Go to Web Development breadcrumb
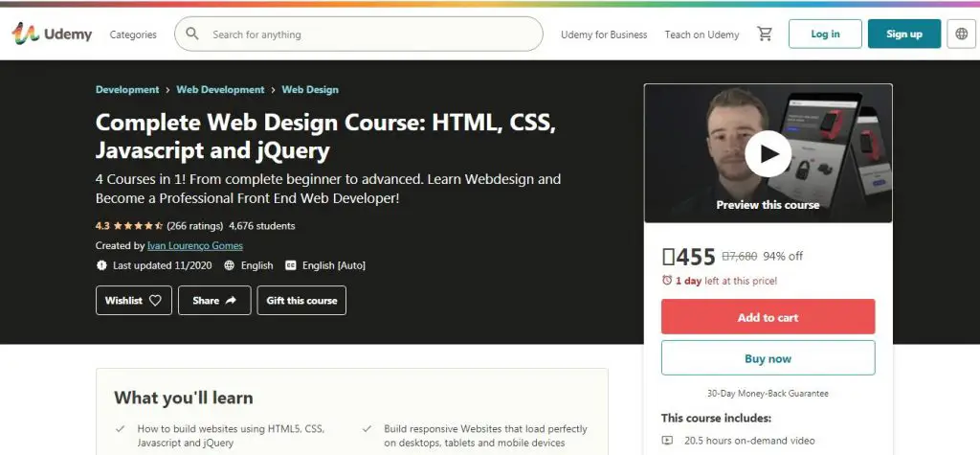980x455 pixels. pyautogui.click(x=220, y=89)
